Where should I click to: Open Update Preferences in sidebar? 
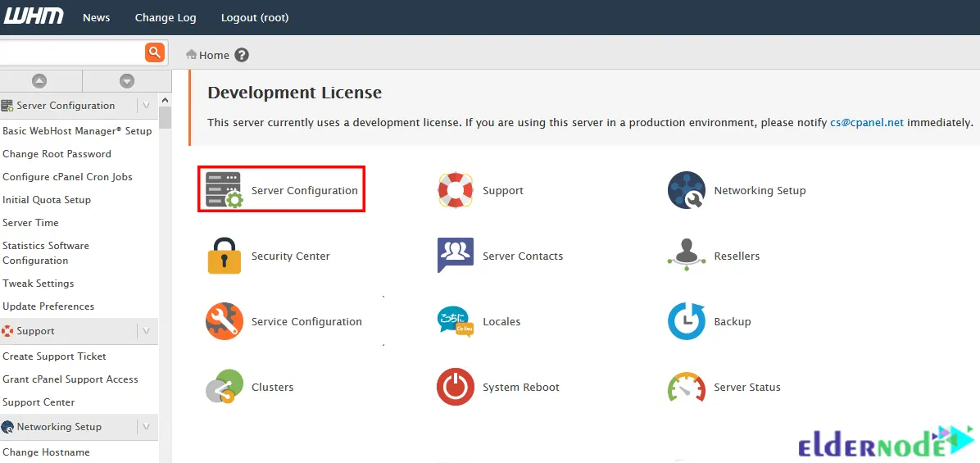[48, 306]
